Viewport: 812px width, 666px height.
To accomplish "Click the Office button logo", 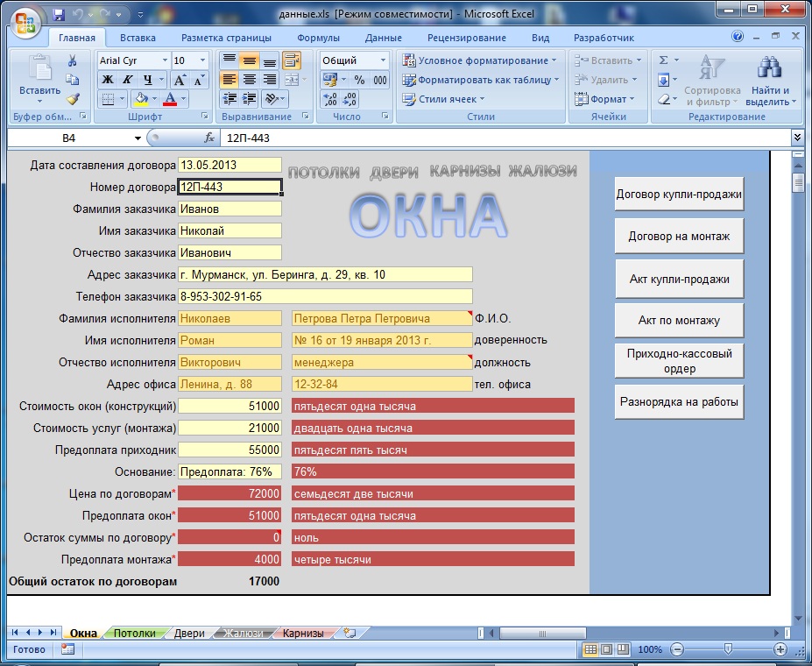I will (x=25, y=24).
